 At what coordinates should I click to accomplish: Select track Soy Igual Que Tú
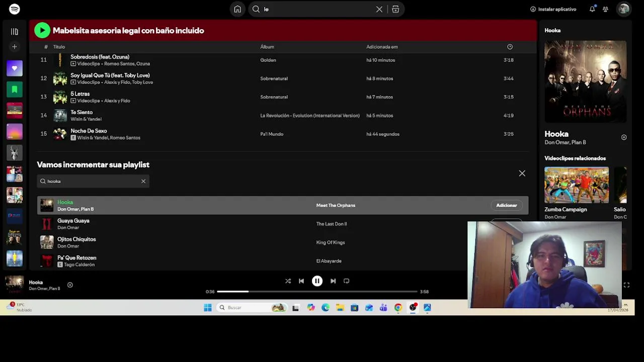[282, 78]
